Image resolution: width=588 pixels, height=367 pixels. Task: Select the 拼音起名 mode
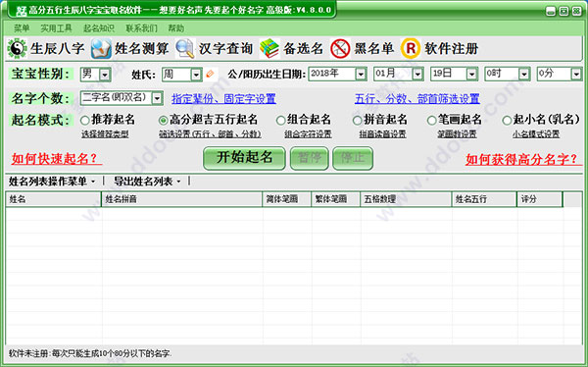[357, 120]
